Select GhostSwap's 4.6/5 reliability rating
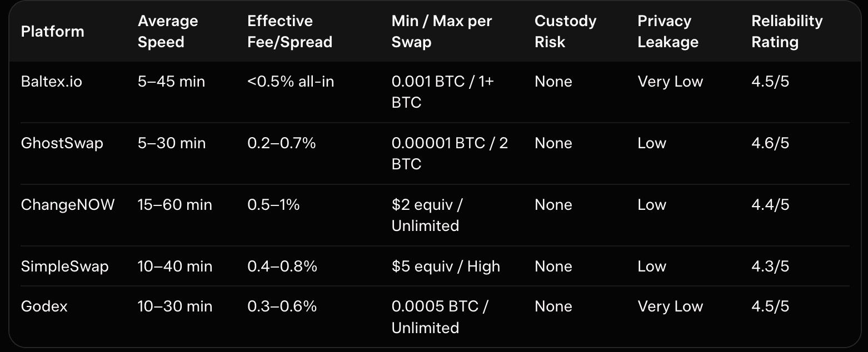This screenshot has width=868, height=352. click(x=770, y=143)
